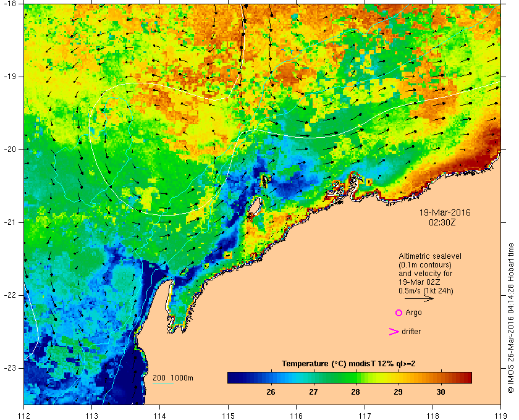Click the longitude axis label 112
Screen dimensions: 519x420
pos(23,416)
